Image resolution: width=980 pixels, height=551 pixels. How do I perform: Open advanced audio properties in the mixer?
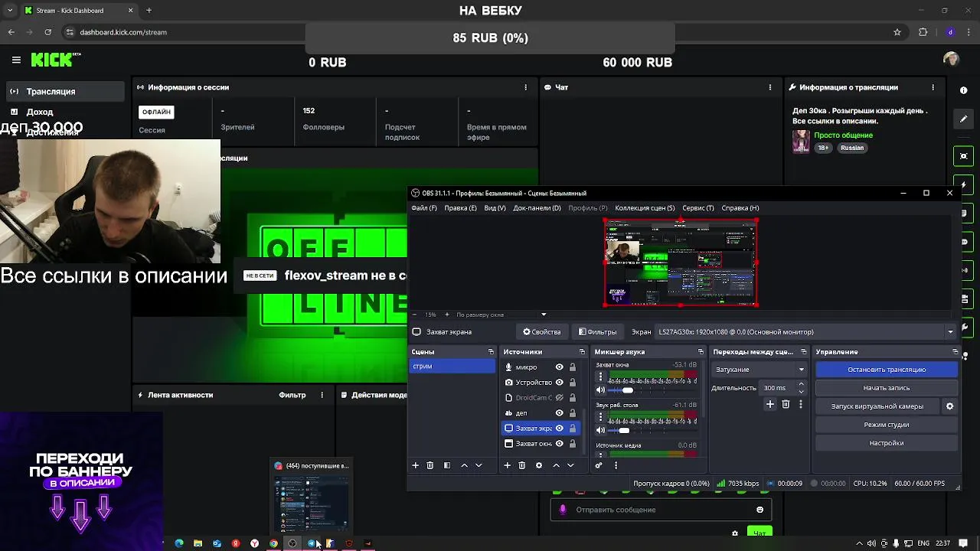[599, 465]
